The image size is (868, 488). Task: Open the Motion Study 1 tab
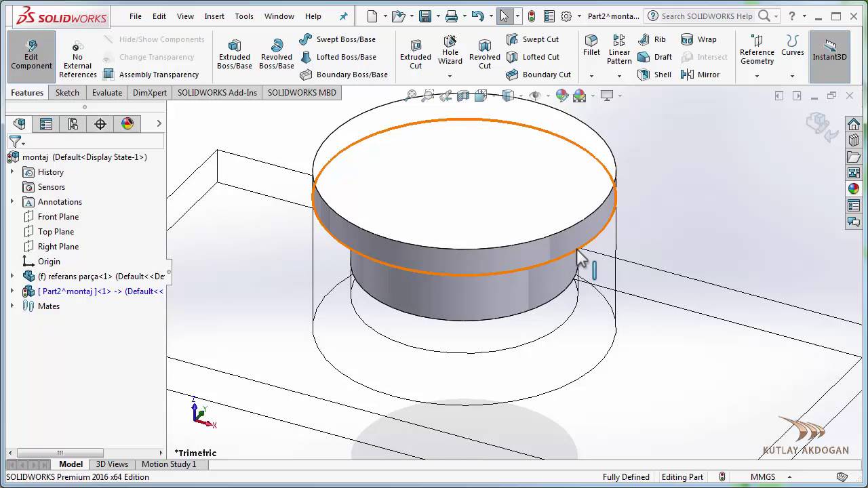tap(169, 464)
